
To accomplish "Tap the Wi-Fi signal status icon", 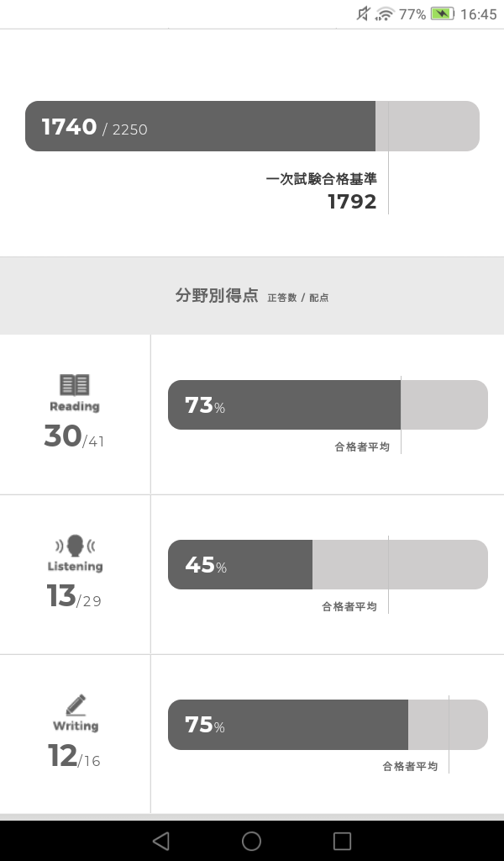I will pos(385,13).
